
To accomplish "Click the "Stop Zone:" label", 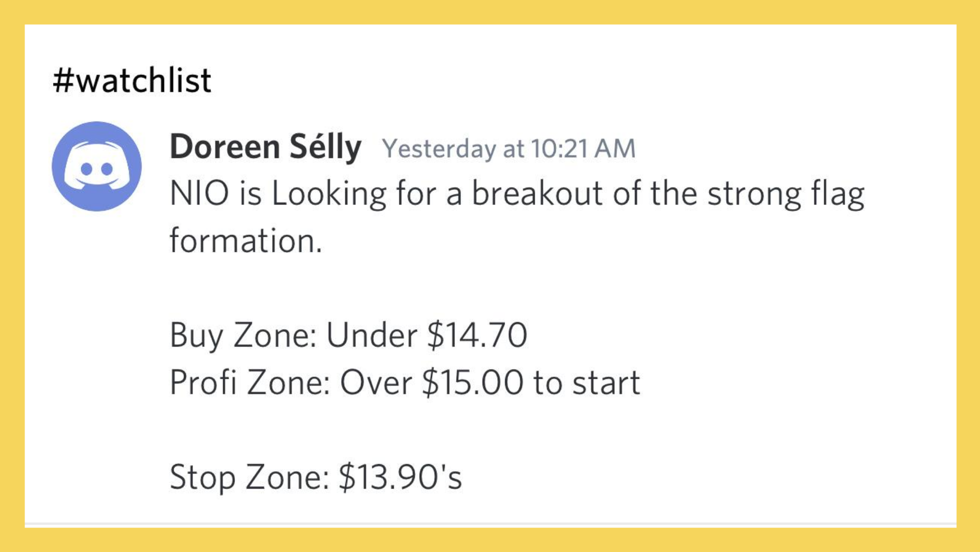I will (249, 477).
